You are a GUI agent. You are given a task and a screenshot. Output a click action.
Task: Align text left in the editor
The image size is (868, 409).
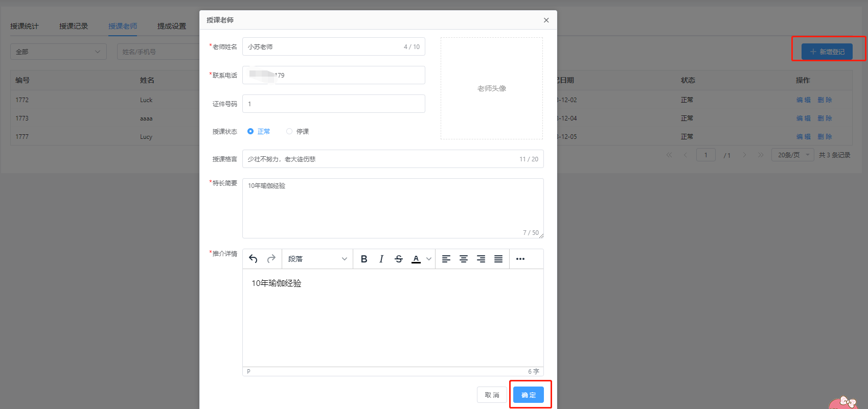(446, 259)
